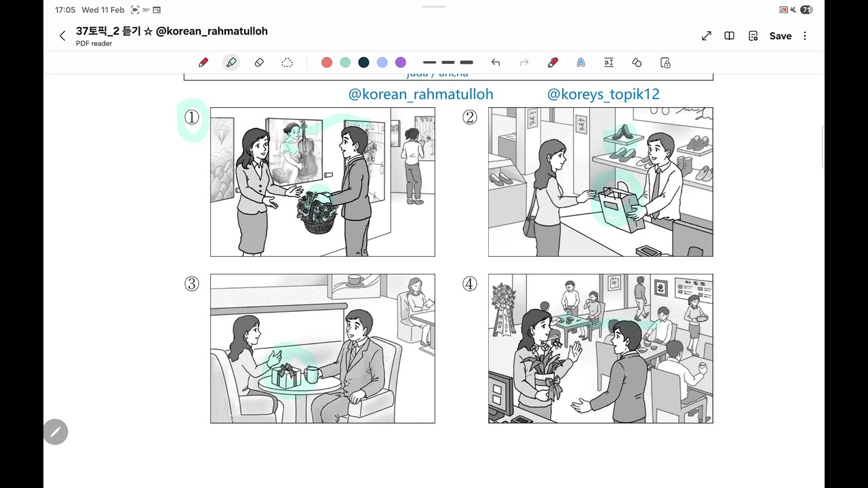Screen dimensions: 868x488
Task: Tap the floating pencil edit button
Action: tap(56, 432)
